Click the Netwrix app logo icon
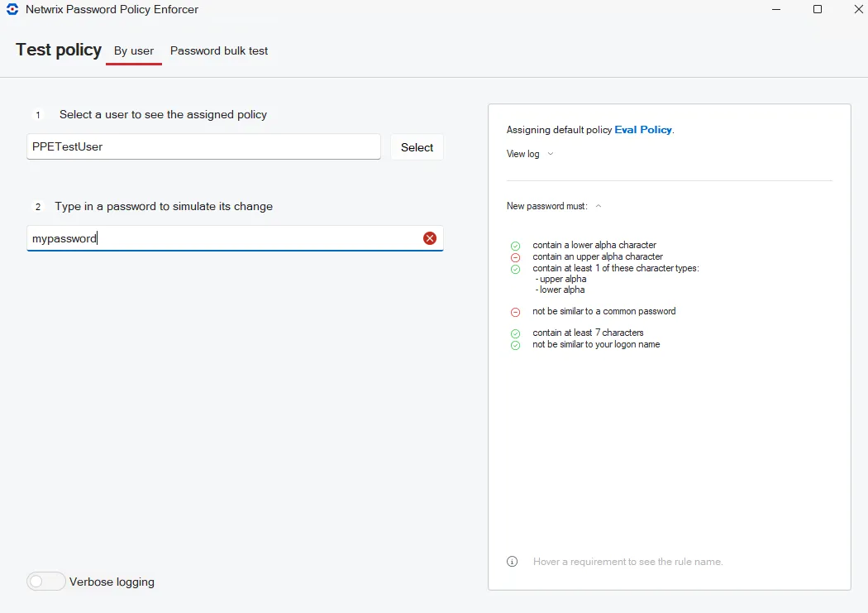Viewport: 868px width, 613px height. pyautogui.click(x=12, y=9)
